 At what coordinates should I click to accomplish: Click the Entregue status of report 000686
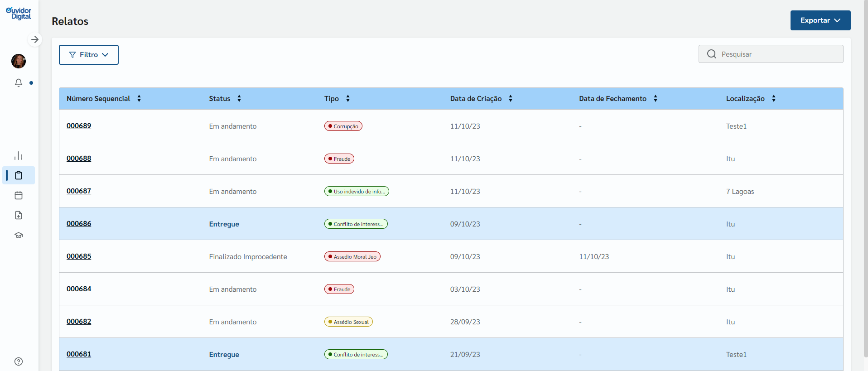pyautogui.click(x=224, y=224)
